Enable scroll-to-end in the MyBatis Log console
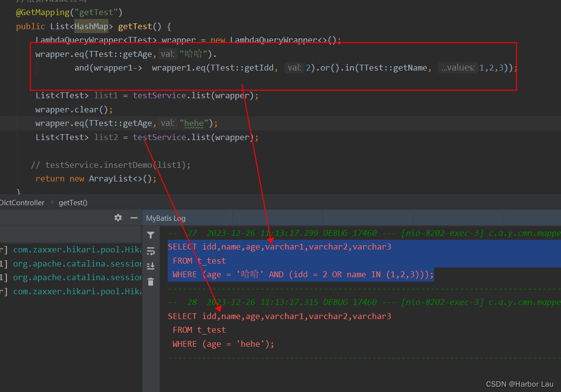This screenshot has width=561, height=392. point(151,267)
